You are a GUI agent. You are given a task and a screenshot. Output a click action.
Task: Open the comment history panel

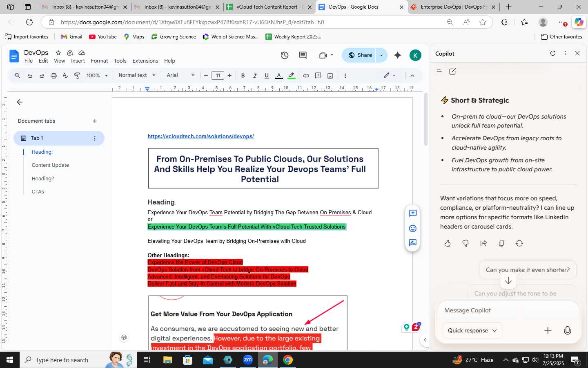click(x=303, y=55)
